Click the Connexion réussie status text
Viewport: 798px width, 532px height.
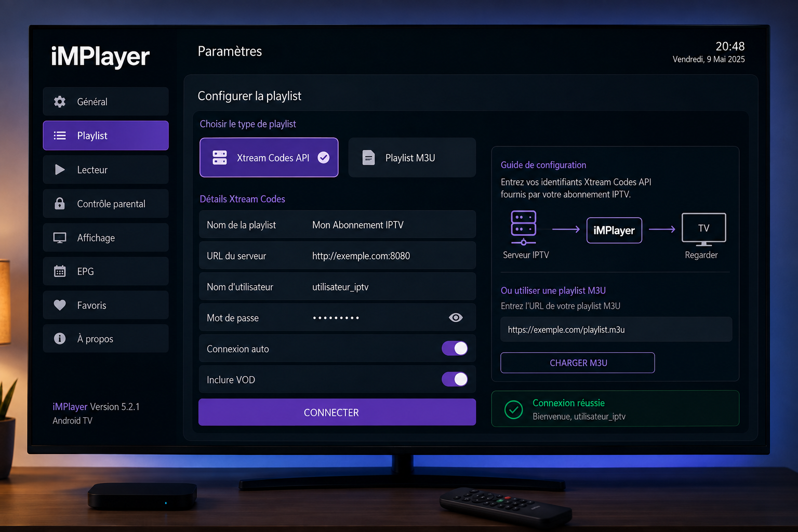click(x=568, y=403)
